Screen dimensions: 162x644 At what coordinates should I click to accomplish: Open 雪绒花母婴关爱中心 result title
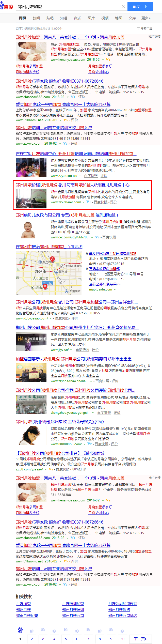pyautogui.click(x=60, y=422)
